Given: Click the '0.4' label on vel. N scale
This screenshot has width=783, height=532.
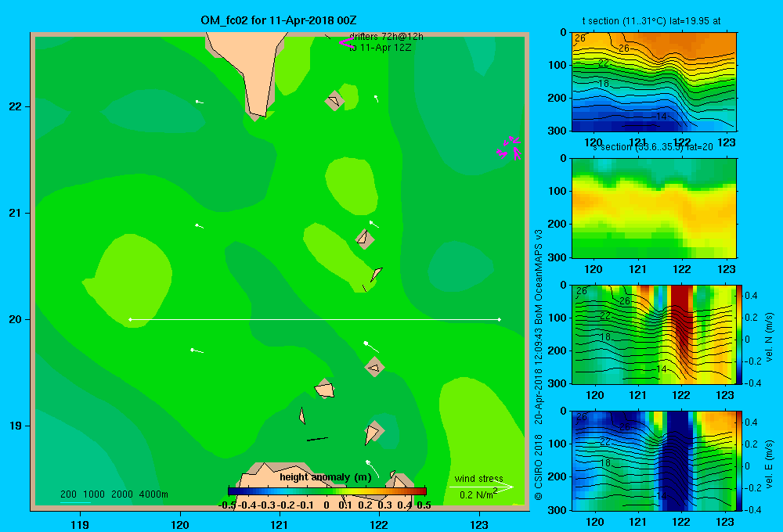Looking at the screenshot, I should [x=751, y=296].
